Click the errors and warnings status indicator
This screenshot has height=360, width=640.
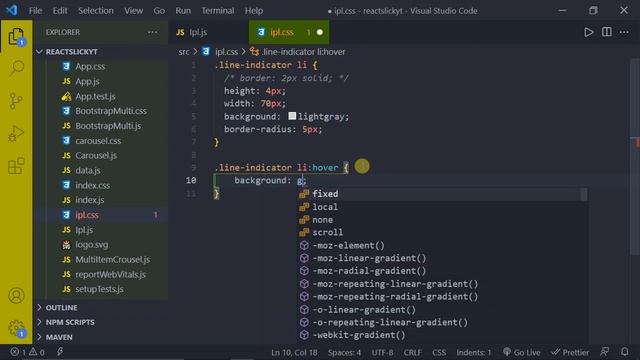pyautogui.click(x=27, y=352)
